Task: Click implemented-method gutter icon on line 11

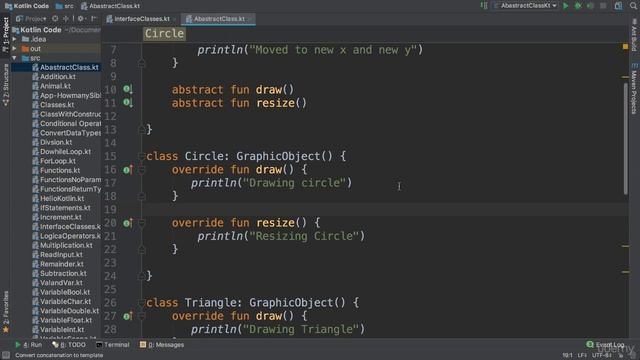Action: [128, 102]
